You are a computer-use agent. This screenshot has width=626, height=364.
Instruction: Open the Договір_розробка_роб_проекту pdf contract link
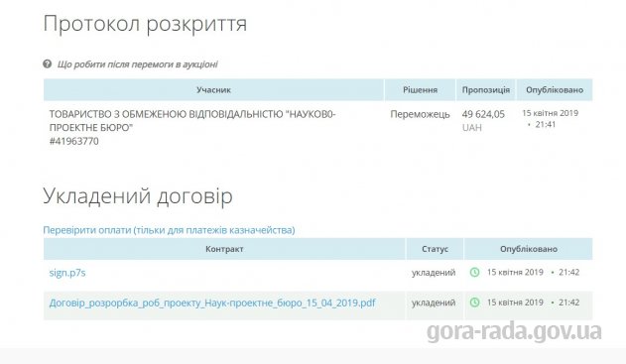point(212,303)
